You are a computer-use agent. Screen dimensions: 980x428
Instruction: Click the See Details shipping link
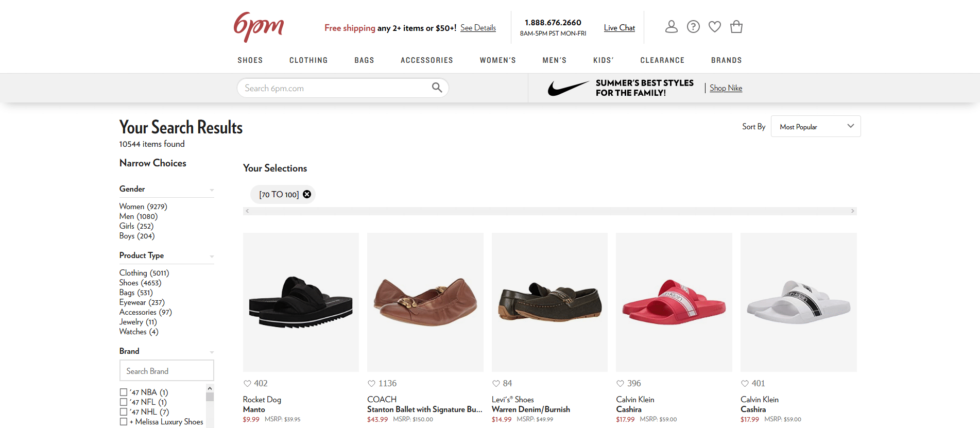(478, 28)
